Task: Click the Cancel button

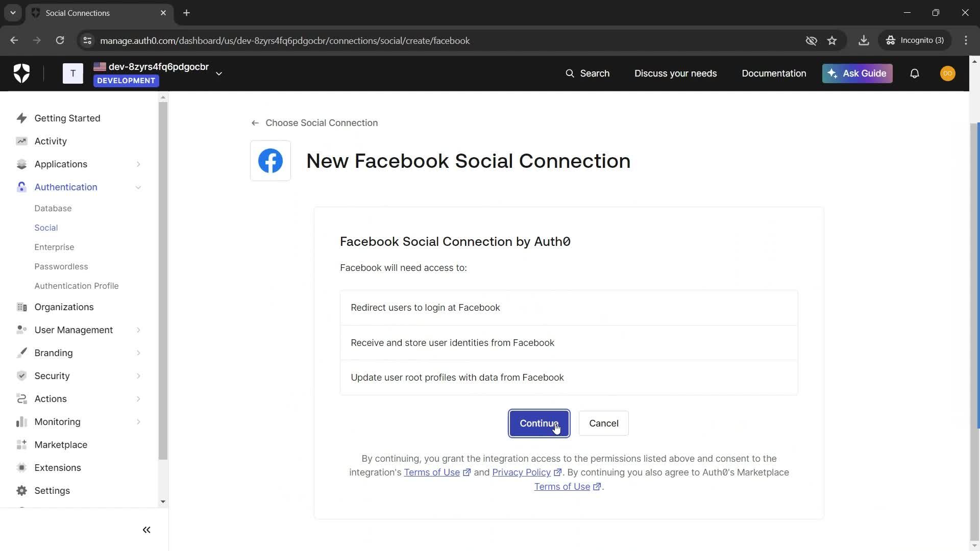Action: pyautogui.click(x=603, y=423)
